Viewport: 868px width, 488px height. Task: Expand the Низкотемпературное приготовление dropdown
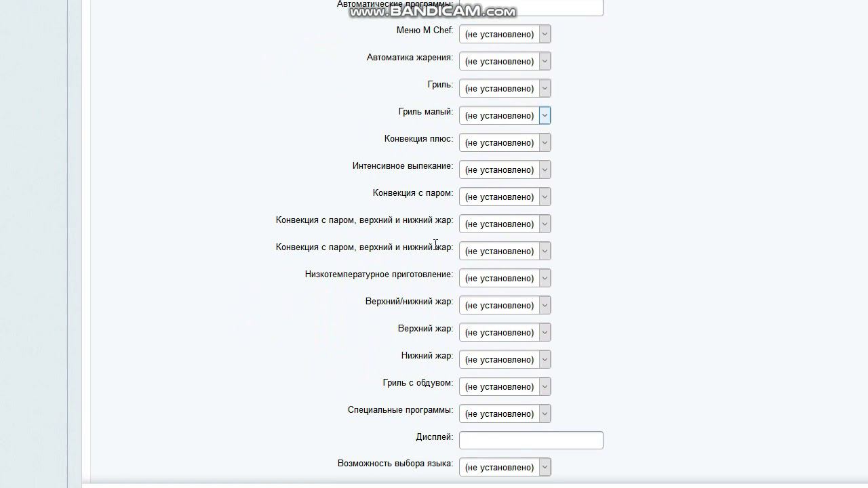pos(505,278)
